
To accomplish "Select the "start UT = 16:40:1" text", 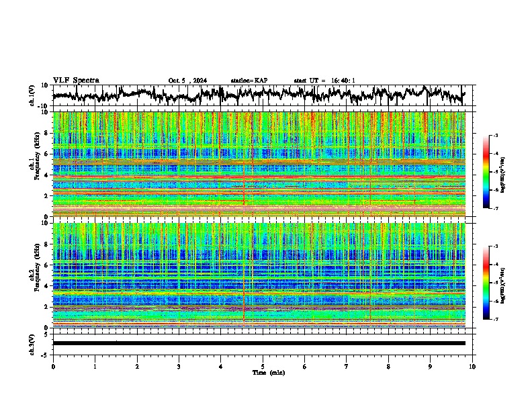I will [x=324, y=81].
